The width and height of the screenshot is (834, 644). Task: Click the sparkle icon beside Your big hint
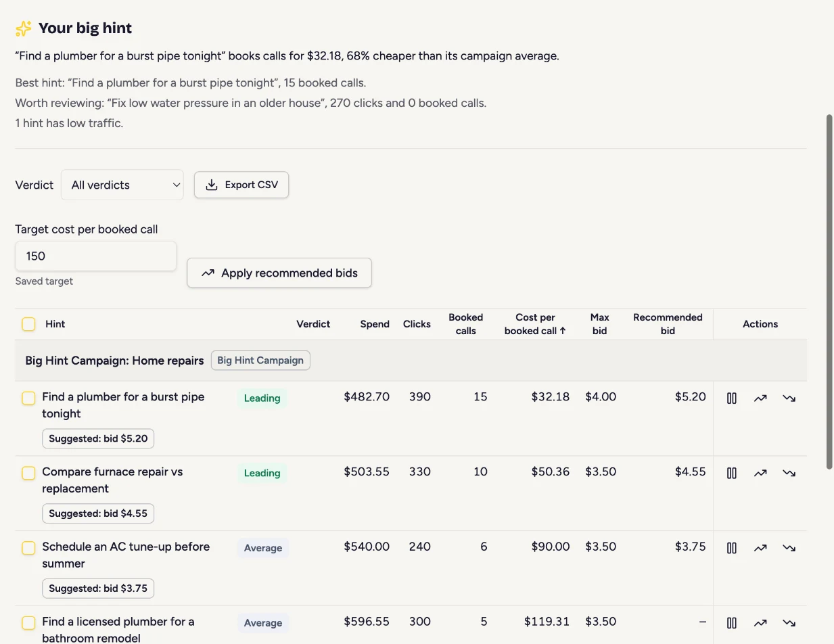(x=24, y=28)
